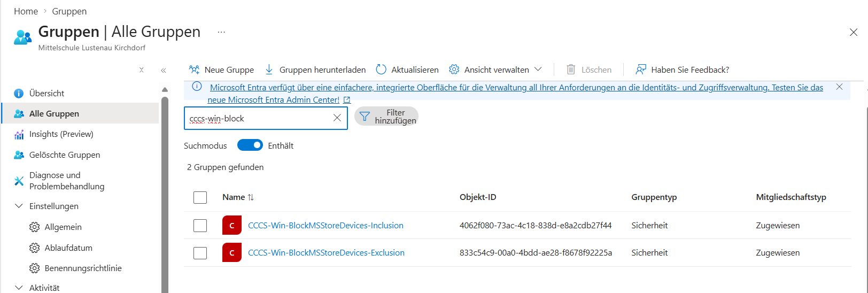The image size is (868, 293).
Task: Click the Gruppen herunterladen download arrow icon
Action: [269, 70]
